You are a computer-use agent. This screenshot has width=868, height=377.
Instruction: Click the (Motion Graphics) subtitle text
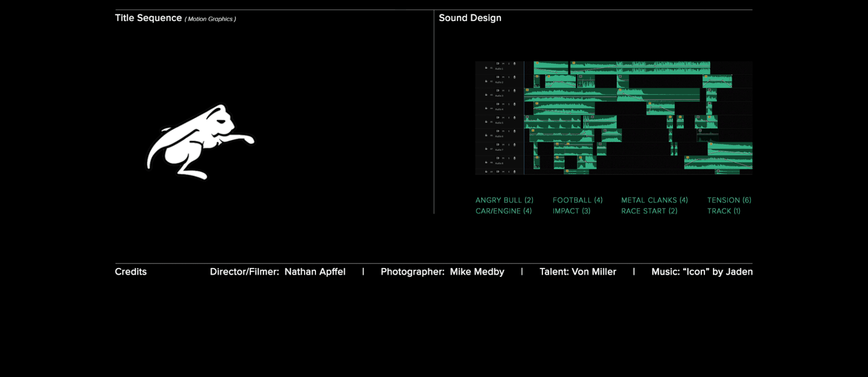pos(210,19)
